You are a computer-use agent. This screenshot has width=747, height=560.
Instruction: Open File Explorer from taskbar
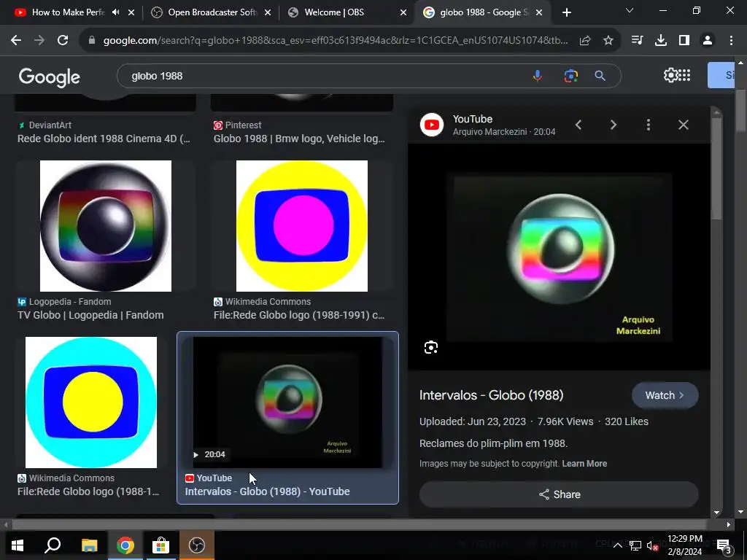click(89, 545)
